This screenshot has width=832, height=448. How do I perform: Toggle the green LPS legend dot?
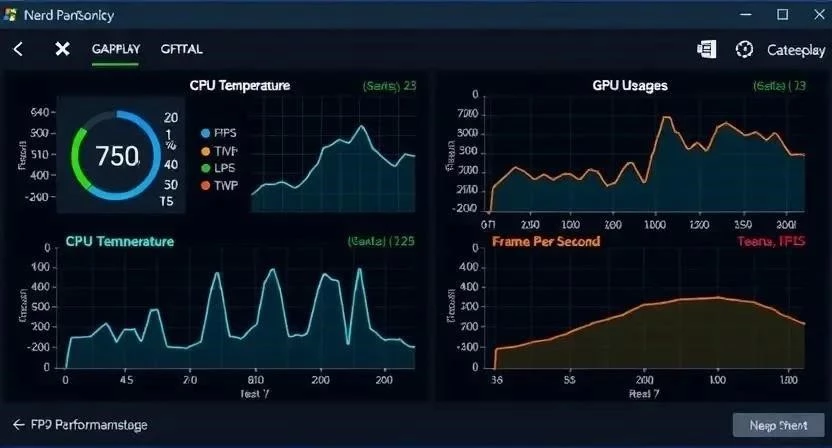coord(205,168)
